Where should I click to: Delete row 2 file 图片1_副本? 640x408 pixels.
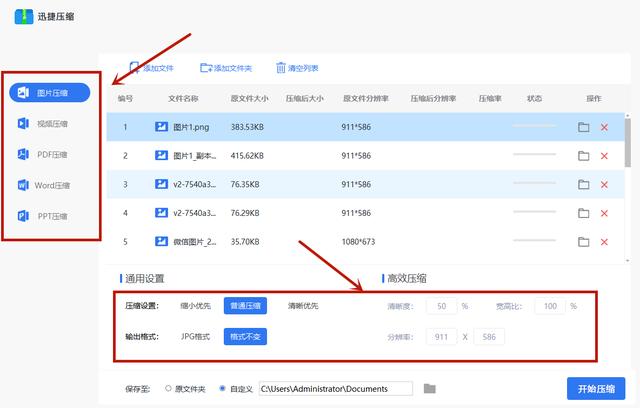[604, 156]
